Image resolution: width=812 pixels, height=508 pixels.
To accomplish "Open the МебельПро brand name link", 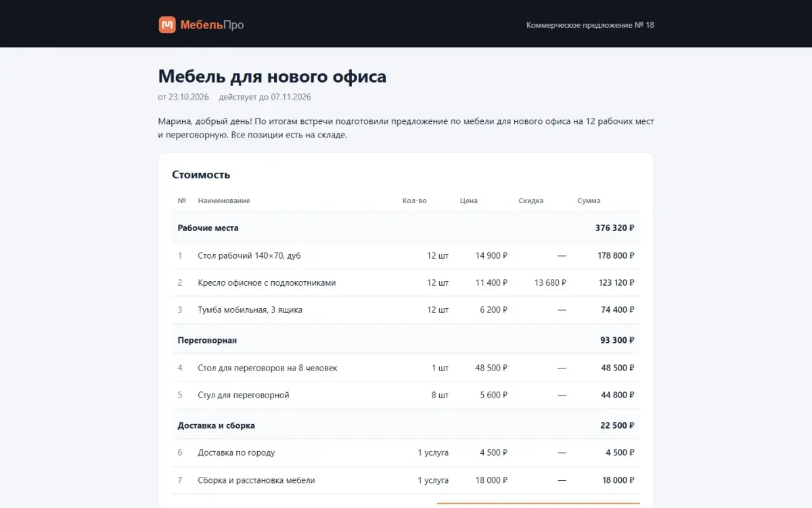I will click(212, 25).
